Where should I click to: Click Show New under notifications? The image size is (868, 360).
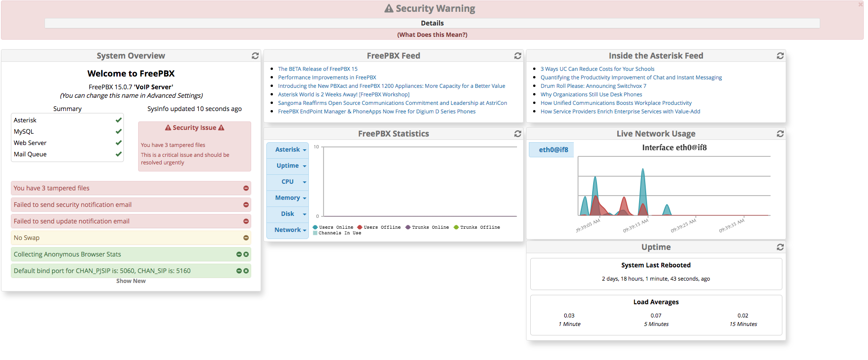(131, 281)
